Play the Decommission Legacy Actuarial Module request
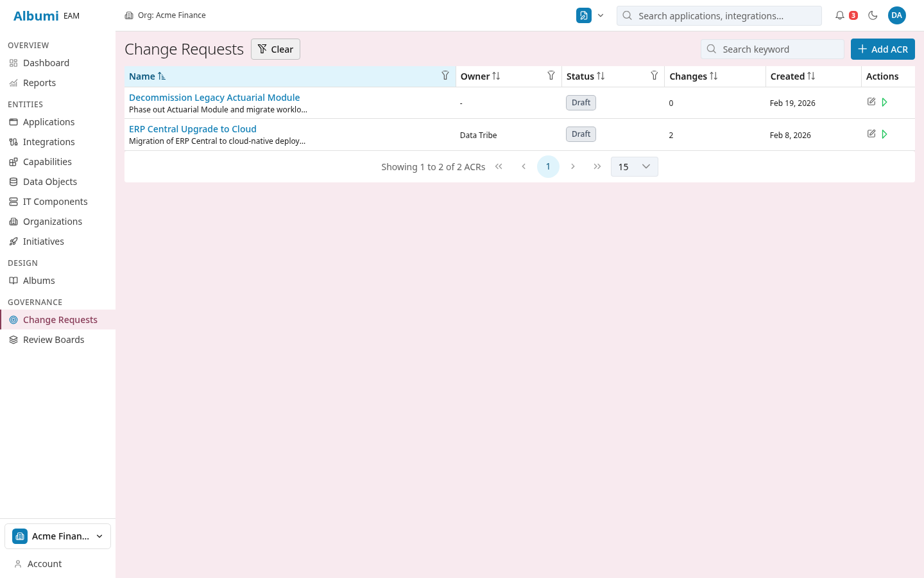The image size is (924, 578). click(885, 102)
